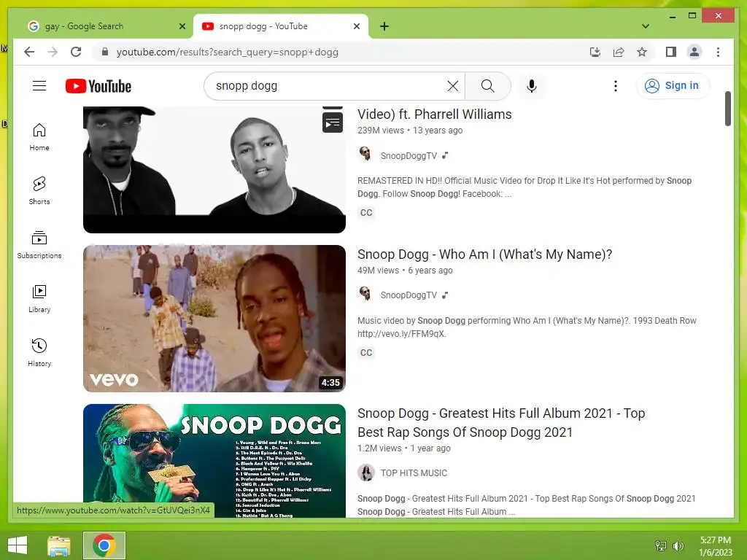
Task: Open Subscriptions in the sidebar
Action: coord(39,245)
